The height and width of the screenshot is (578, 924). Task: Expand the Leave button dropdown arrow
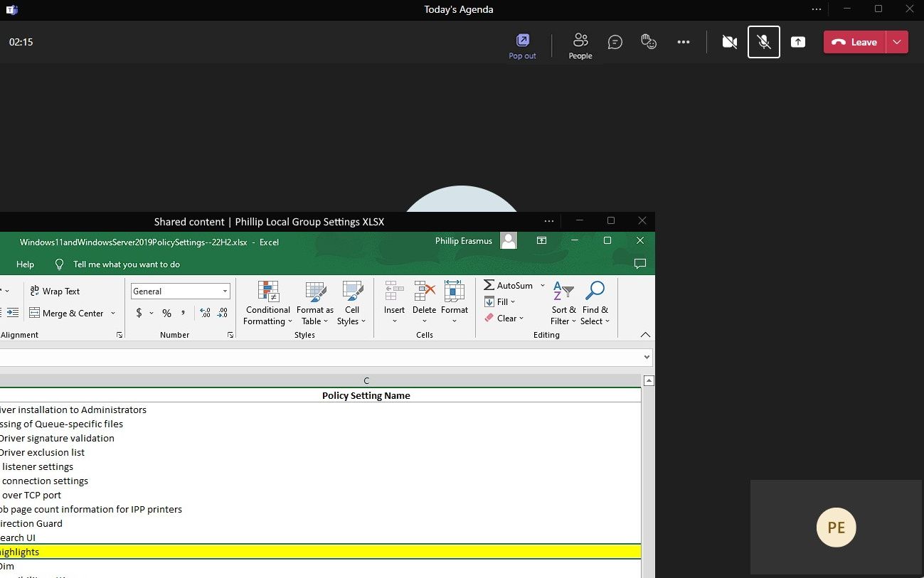coord(897,42)
